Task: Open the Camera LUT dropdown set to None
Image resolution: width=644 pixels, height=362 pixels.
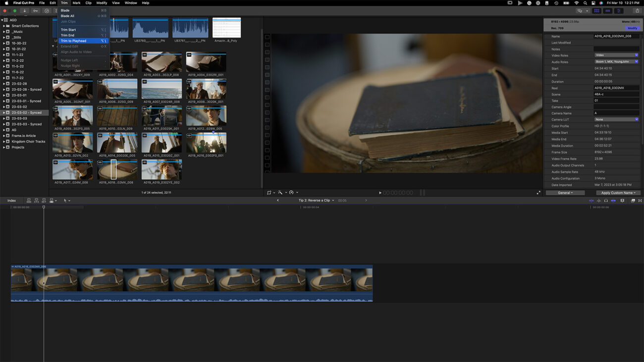Action: (616, 119)
